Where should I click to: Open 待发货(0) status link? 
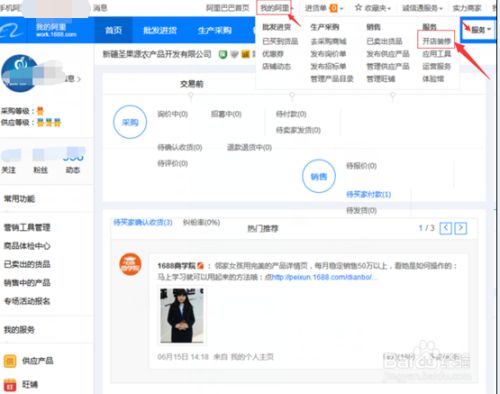tap(361, 211)
